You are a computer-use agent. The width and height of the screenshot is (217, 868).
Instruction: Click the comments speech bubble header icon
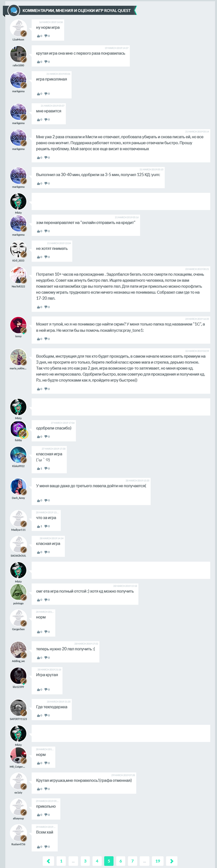pos(13,11)
